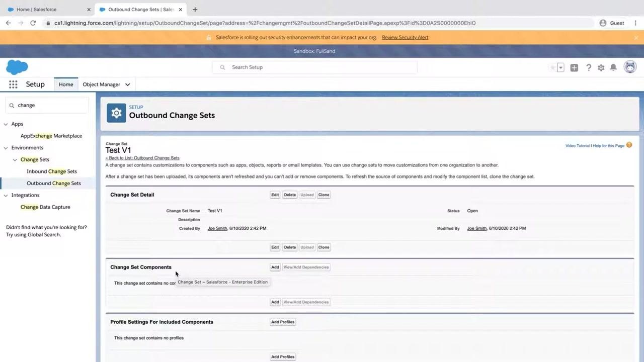Open Help for this Page link
This screenshot has height=362, width=644.
[x=608, y=146]
